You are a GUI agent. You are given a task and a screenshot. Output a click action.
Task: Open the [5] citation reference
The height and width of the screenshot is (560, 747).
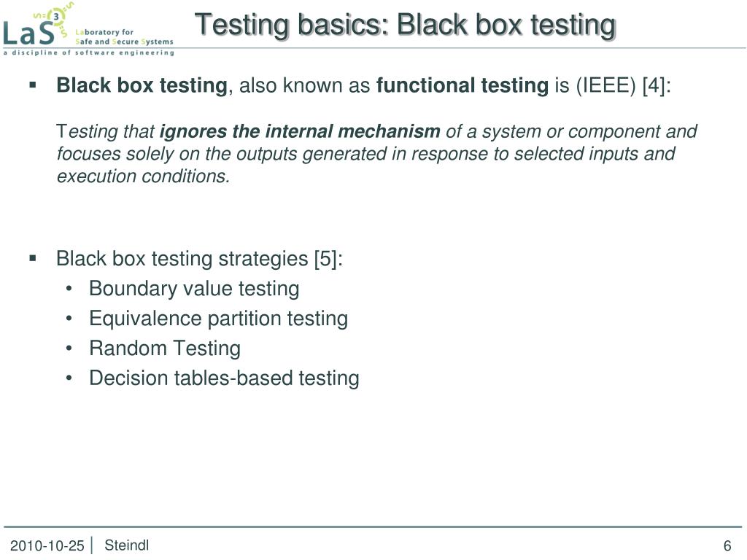(328, 259)
